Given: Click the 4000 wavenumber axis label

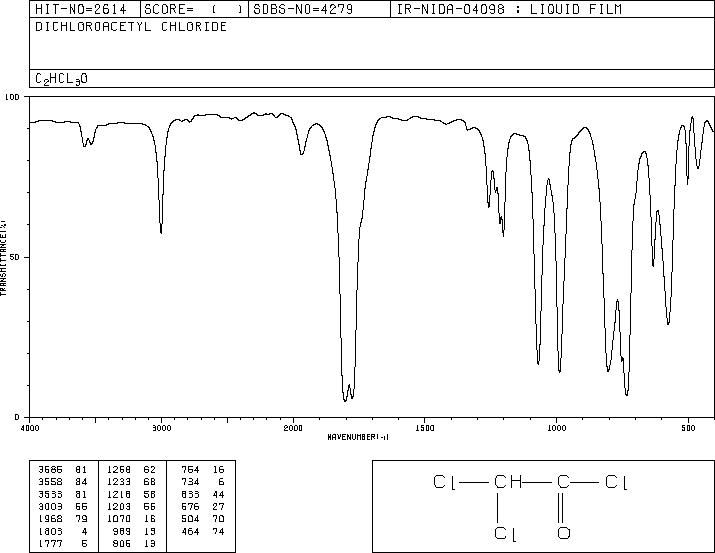Looking at the screenshot, I should (30, 428).
